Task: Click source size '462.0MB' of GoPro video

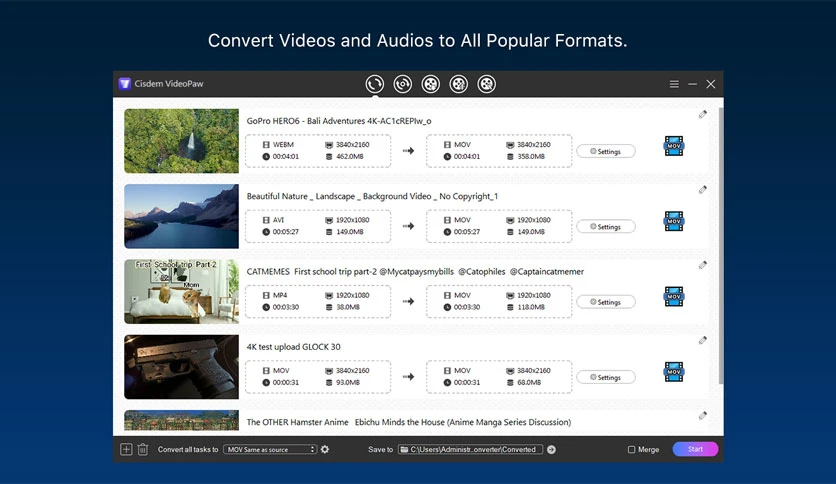Action: (x=349, y=156)
